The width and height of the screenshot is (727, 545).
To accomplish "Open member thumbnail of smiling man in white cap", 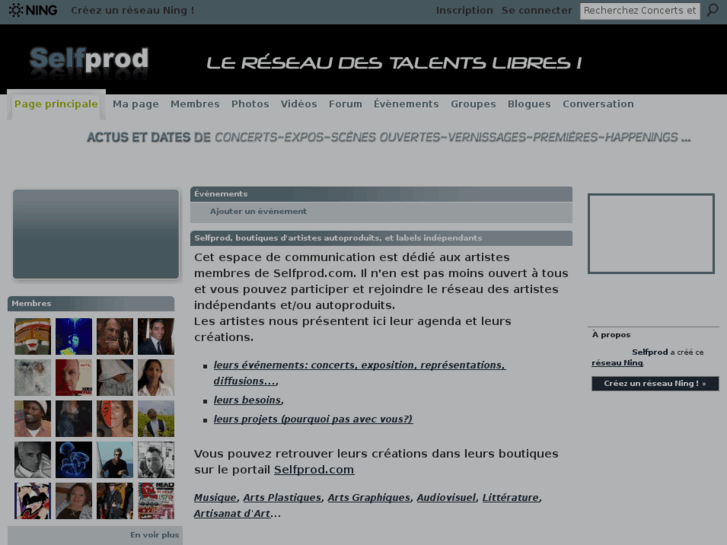I will point(32,418).
